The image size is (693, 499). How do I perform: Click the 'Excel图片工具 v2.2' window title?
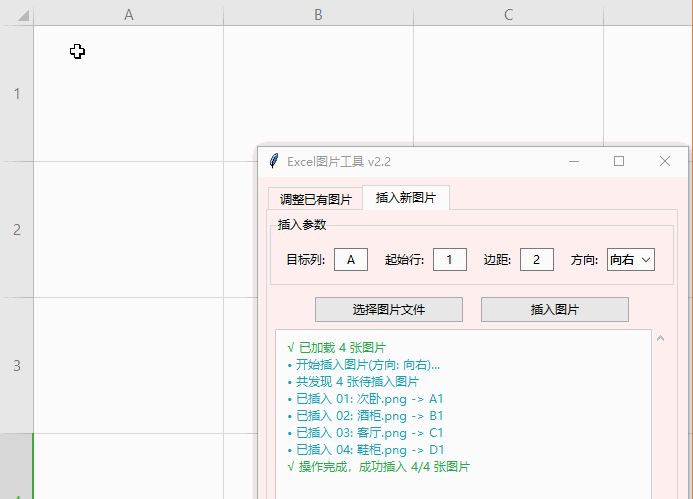coord(339,162)
